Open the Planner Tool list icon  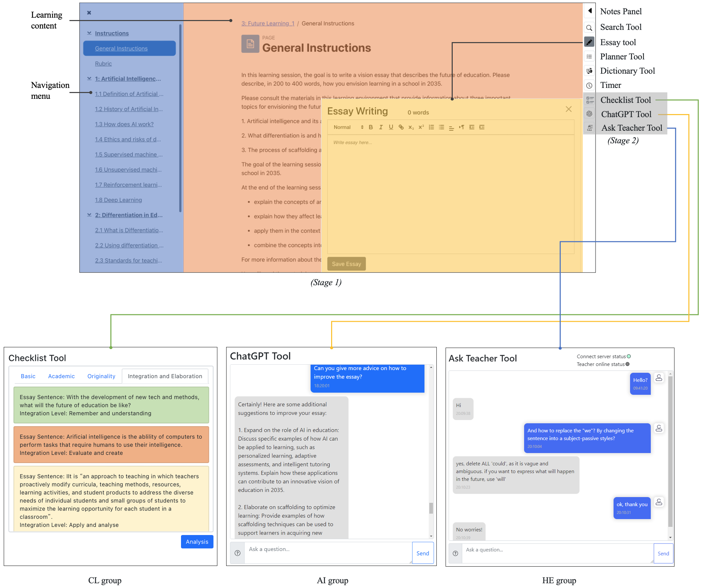point(589,57)
